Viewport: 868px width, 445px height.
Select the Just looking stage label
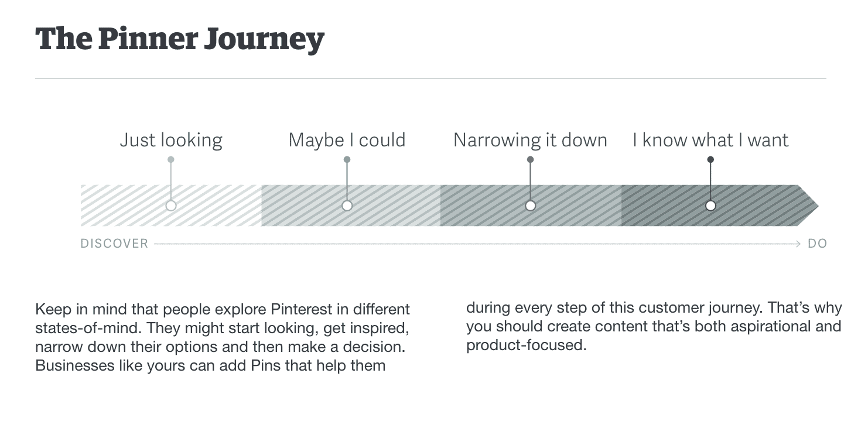(x=171, y=141)
